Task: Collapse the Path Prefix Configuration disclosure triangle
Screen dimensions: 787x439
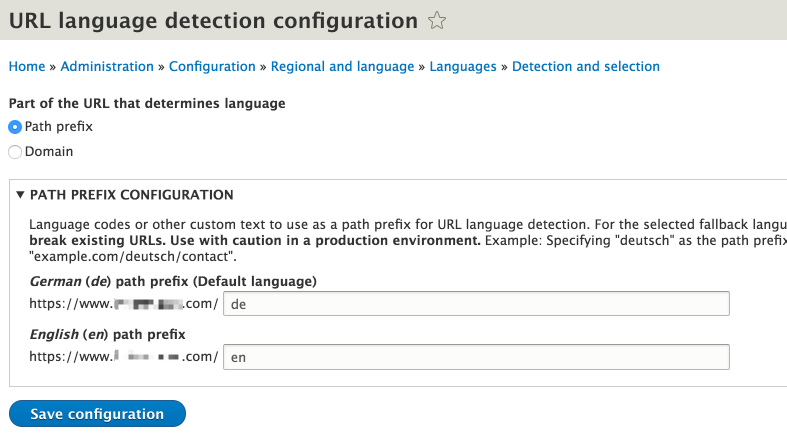Action: pyautogui.click(x=21, y=195)
